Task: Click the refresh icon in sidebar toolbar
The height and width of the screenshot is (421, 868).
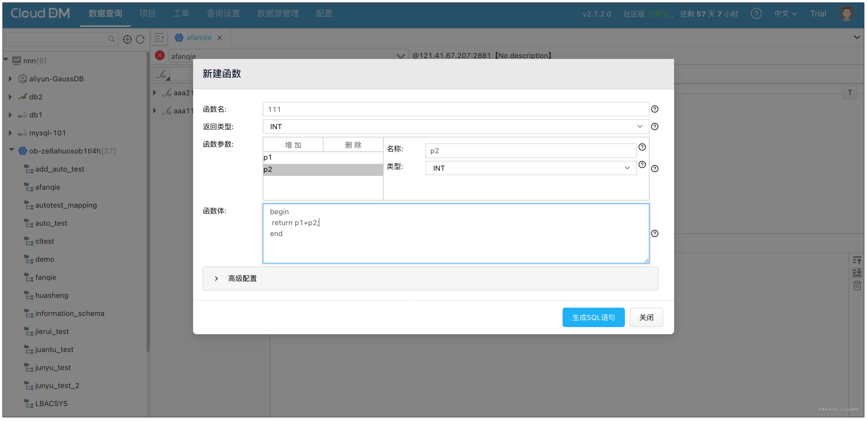Action: point(140,40)
